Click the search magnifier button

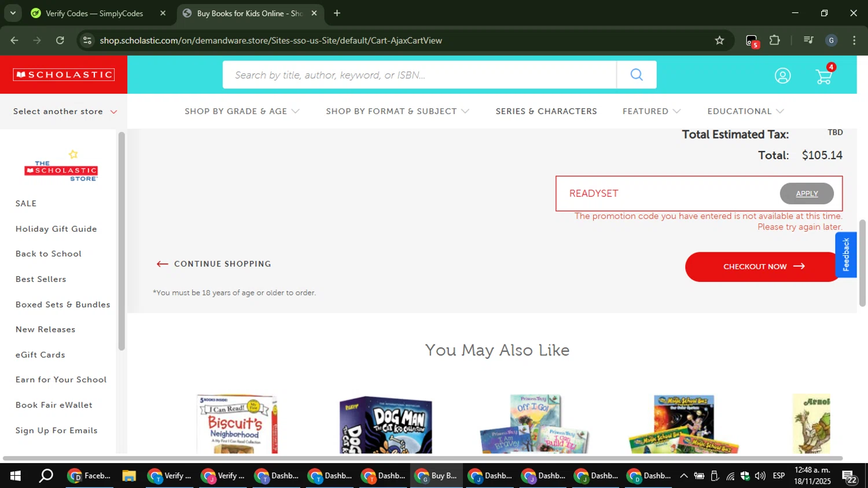(637, 75)
